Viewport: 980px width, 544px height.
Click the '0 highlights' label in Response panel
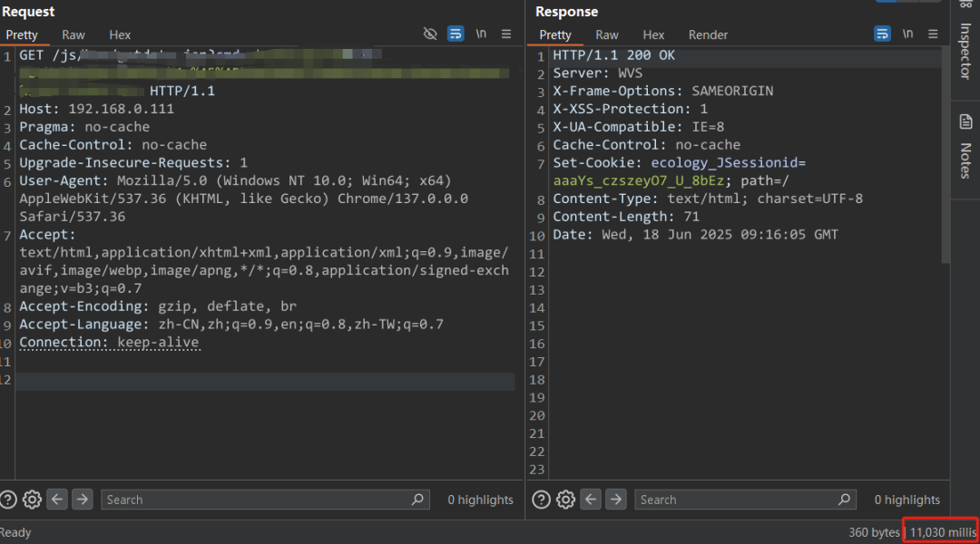tap(906, 500)
